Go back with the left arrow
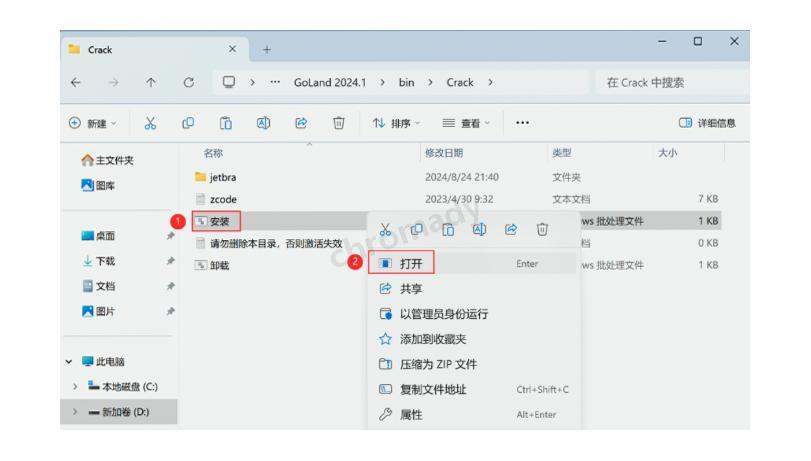The height and width of the screenshot is (461, 811). coord(76,82)
